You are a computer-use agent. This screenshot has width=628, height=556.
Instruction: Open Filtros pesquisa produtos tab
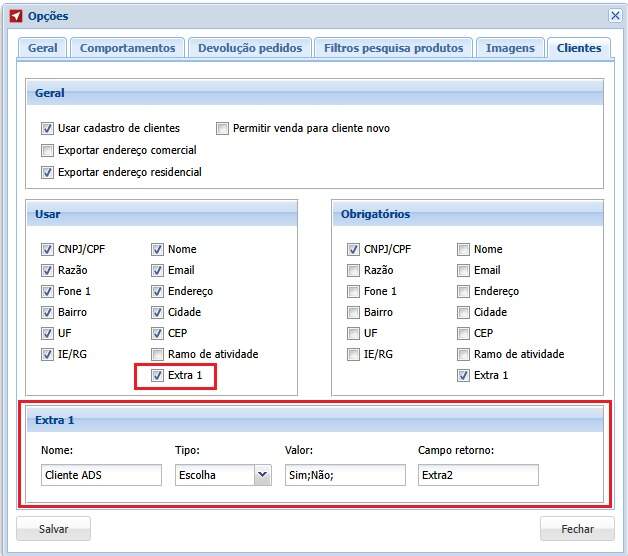coord(393,48)
